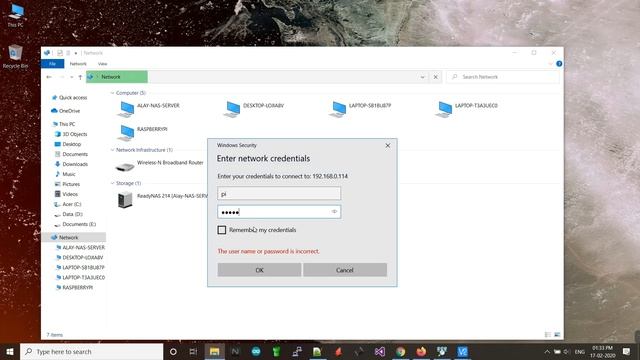This screenshot has width=640, height=360.
Task: Open the LAPTOP-5B1BU87P computer icon
Action: pyautogui.click(x=338, y=109)
